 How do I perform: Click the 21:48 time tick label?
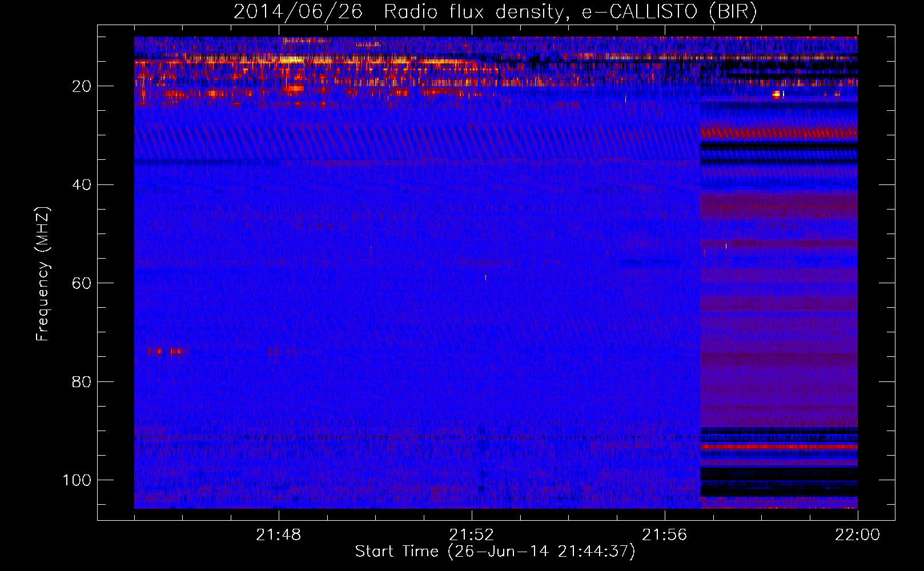click(279, 536)
